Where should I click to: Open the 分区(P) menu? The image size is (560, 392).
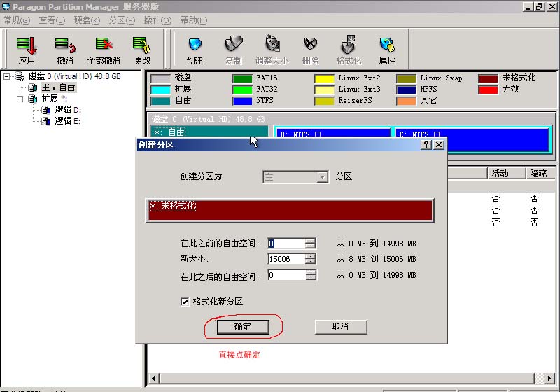[122, 20]
